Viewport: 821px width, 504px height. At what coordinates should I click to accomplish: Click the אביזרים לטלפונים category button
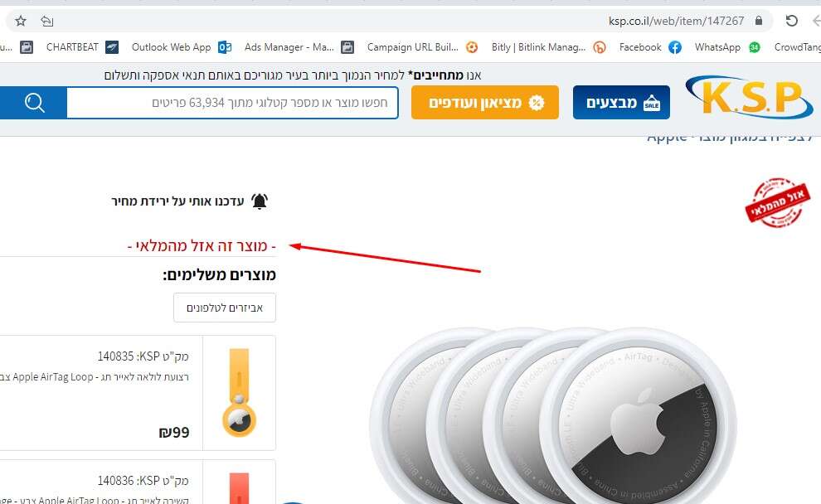225,308
